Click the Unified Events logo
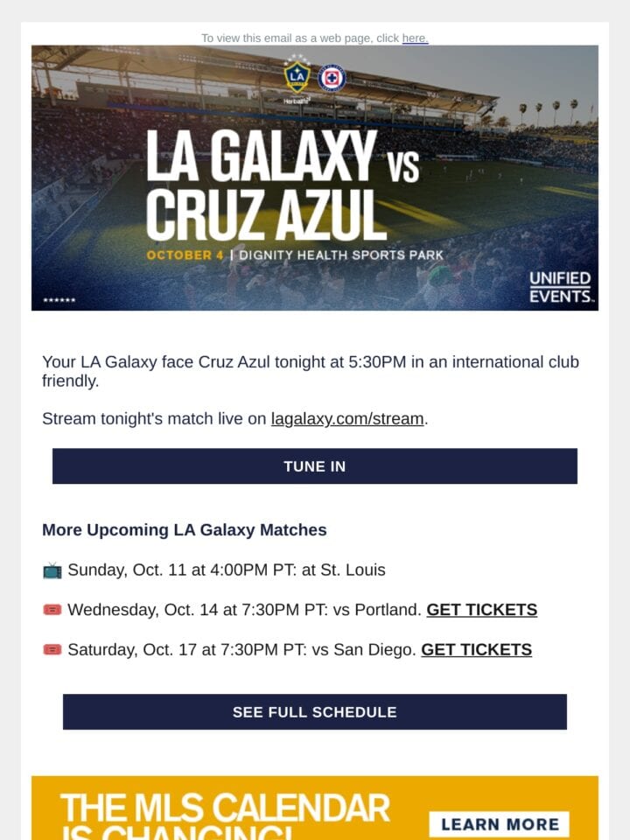The height and width of the screenshot is (840, 630). coord(562,287)
